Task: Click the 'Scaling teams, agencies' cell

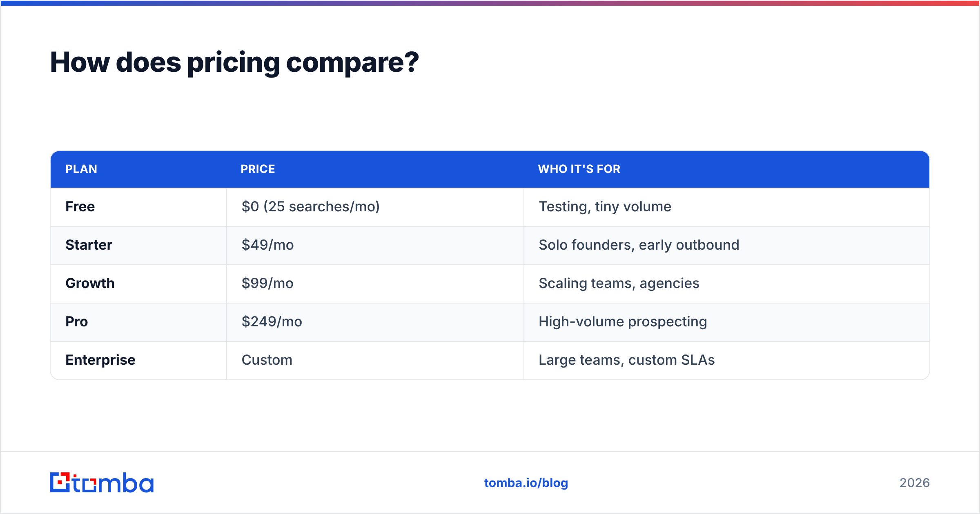Action: click(726, 284)
